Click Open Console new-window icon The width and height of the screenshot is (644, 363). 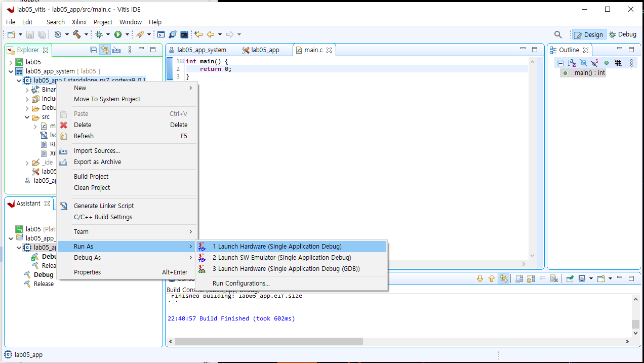(x=601, y=278)
